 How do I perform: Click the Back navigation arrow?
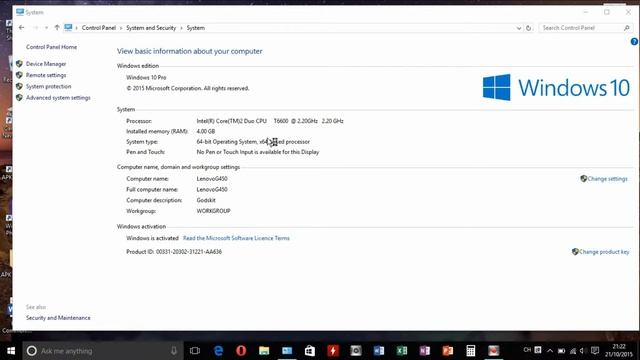(x=22, y=28)
